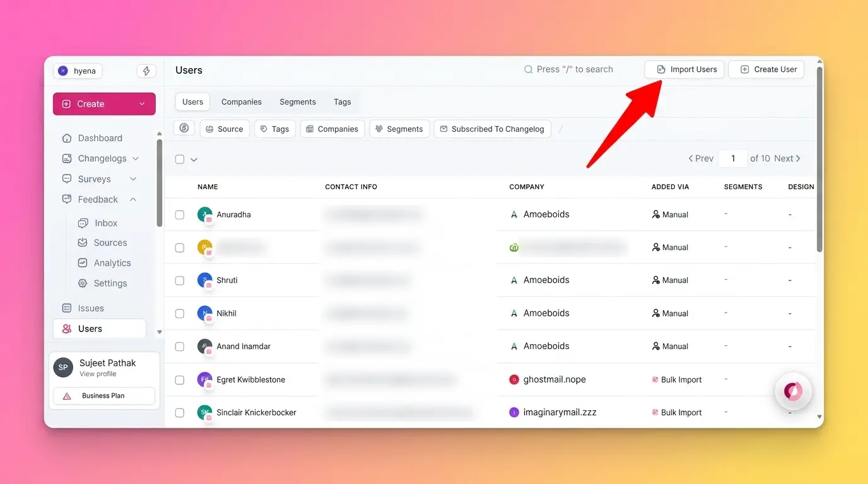Go to Next page
868x484 pixels.
(787, 159)
